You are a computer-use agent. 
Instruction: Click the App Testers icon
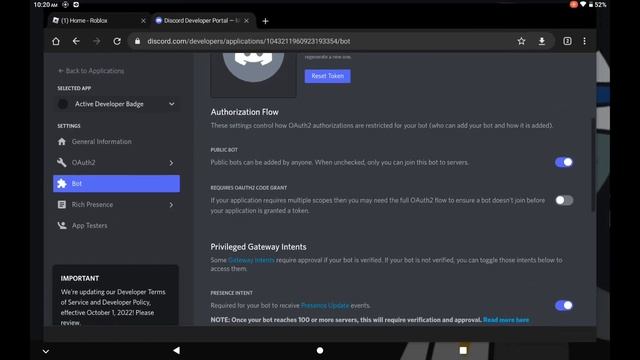coord(62,225)
